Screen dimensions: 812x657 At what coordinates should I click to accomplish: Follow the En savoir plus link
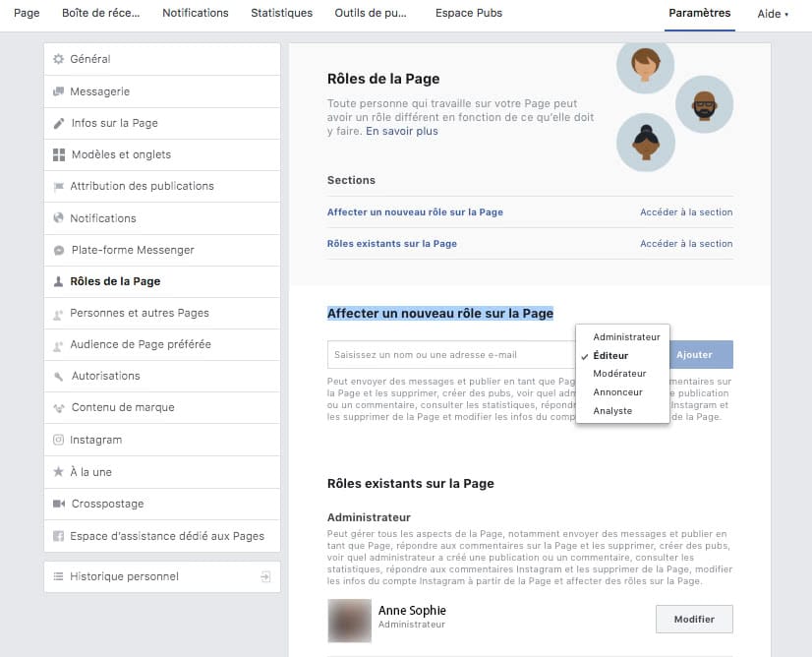click(x=402, y=131)
